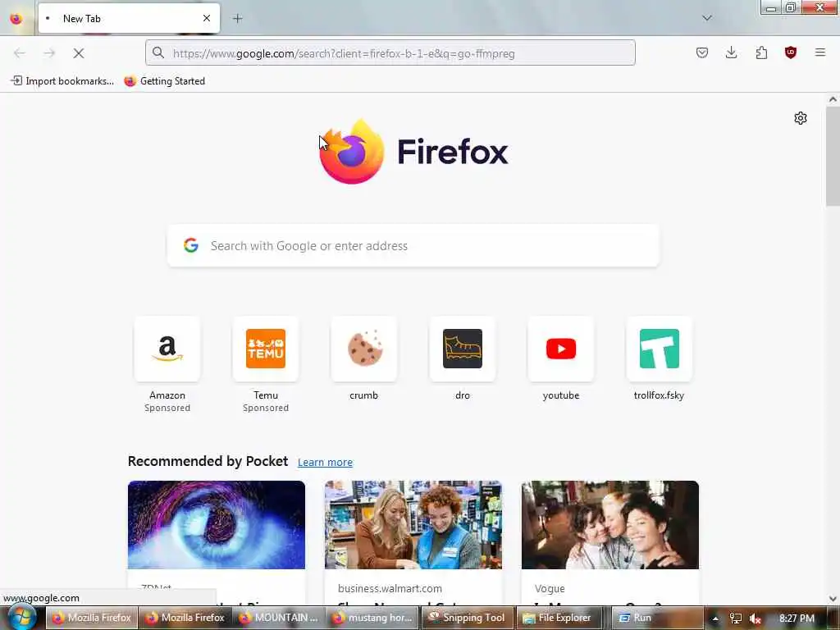Open the Downloads panel icon
Viewport: 840px width, 630px height.
[731, 52]
